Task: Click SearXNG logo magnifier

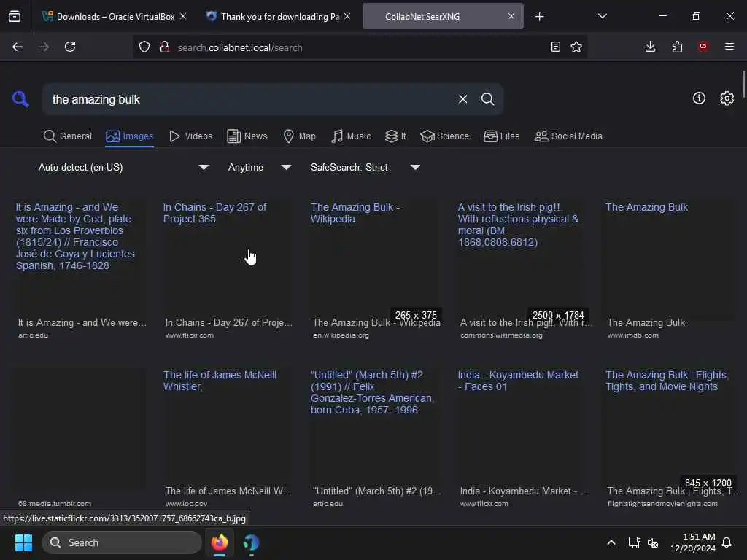Action: point(20,99)
